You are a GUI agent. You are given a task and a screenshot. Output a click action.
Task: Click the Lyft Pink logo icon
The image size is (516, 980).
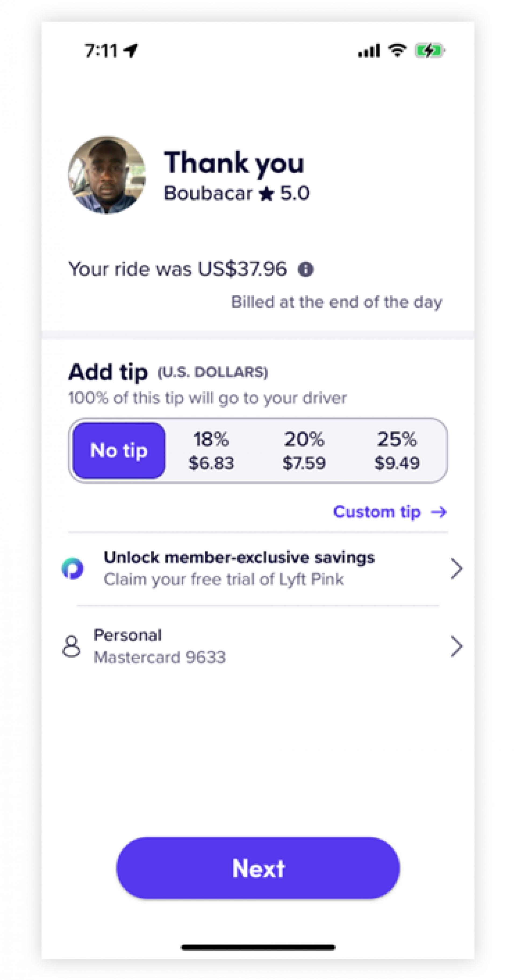(72, 568)
